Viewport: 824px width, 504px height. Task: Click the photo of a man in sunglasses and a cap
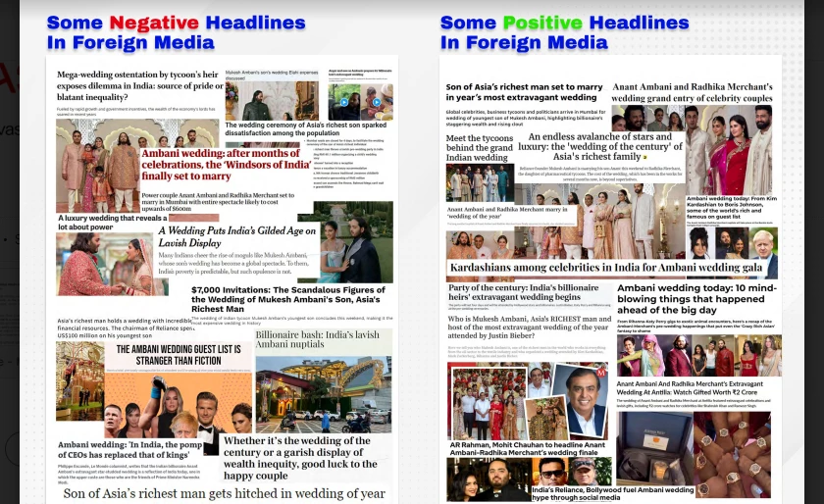click(x=572, y=472)
